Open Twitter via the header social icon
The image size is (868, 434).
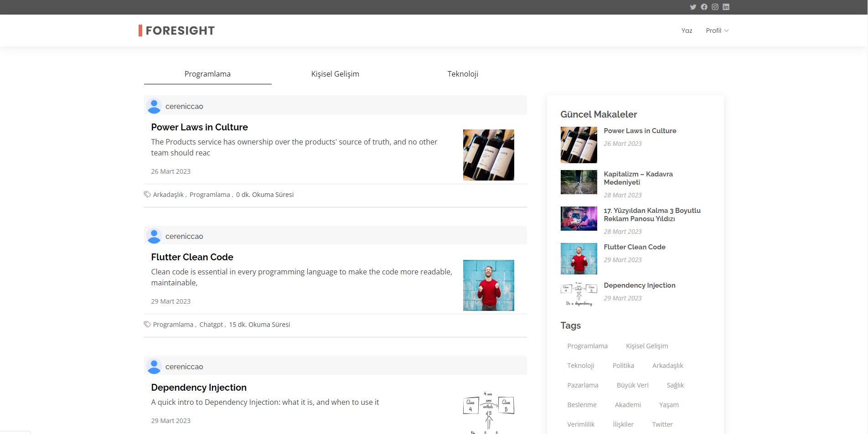(x=692, y=7)
